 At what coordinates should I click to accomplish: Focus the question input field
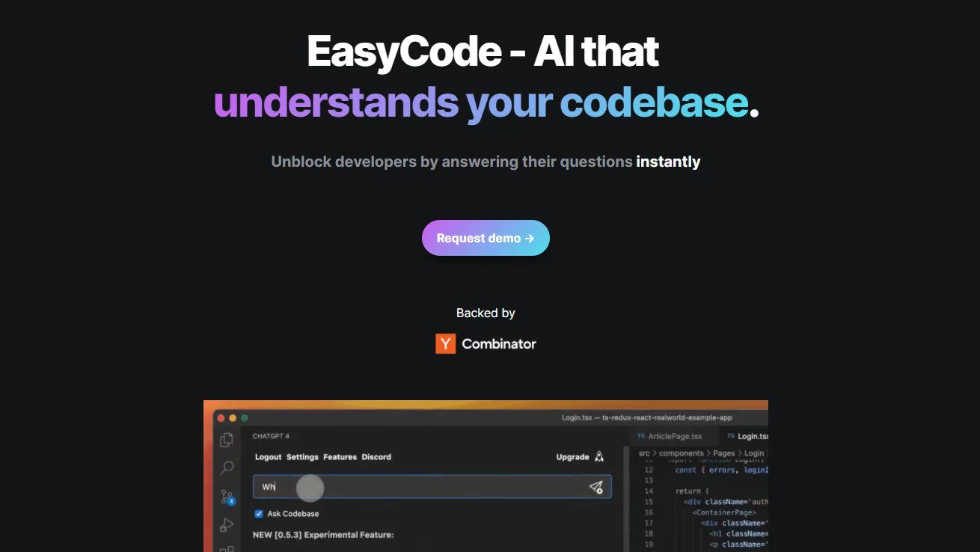(432, 487)
